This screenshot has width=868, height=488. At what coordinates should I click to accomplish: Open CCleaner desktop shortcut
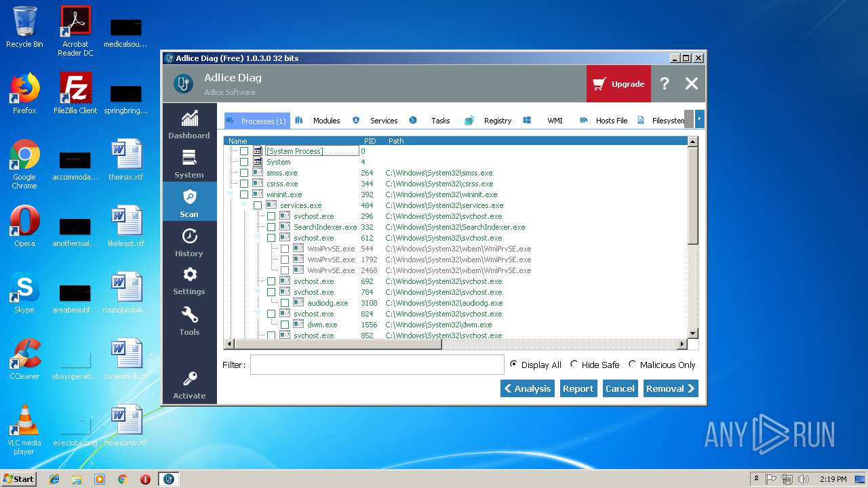click(x=24, y=359)
